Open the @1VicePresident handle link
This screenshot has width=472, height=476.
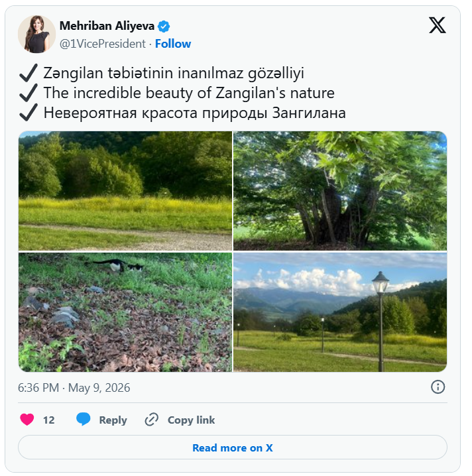coord(103,44)
